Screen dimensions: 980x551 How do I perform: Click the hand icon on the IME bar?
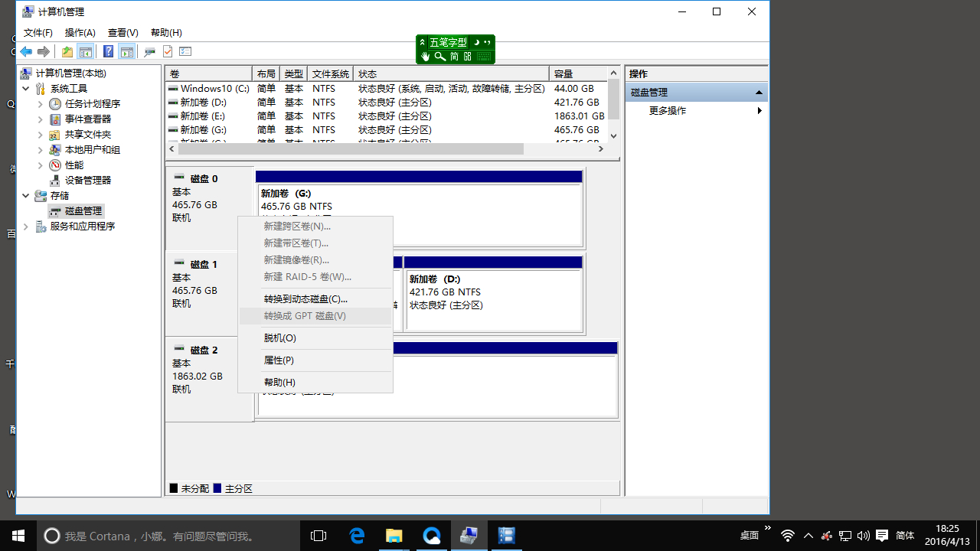click(426, 57)
